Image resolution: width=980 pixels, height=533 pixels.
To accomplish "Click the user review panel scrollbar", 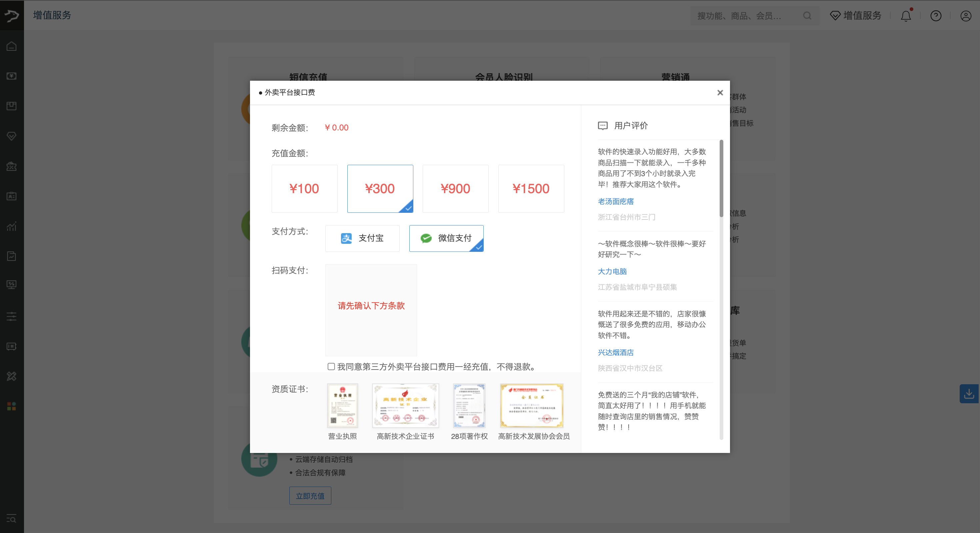I will click(x=721, y=179).
